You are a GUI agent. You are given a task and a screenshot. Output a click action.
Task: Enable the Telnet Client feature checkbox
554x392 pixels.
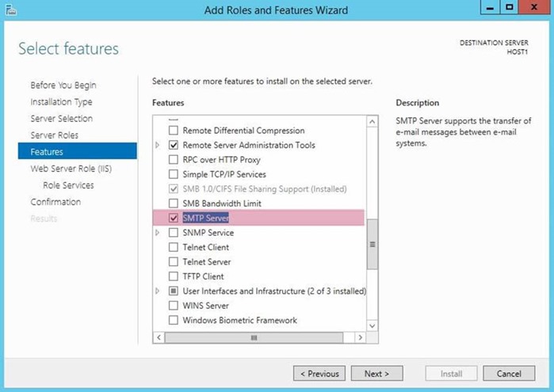tap(173, 247)
